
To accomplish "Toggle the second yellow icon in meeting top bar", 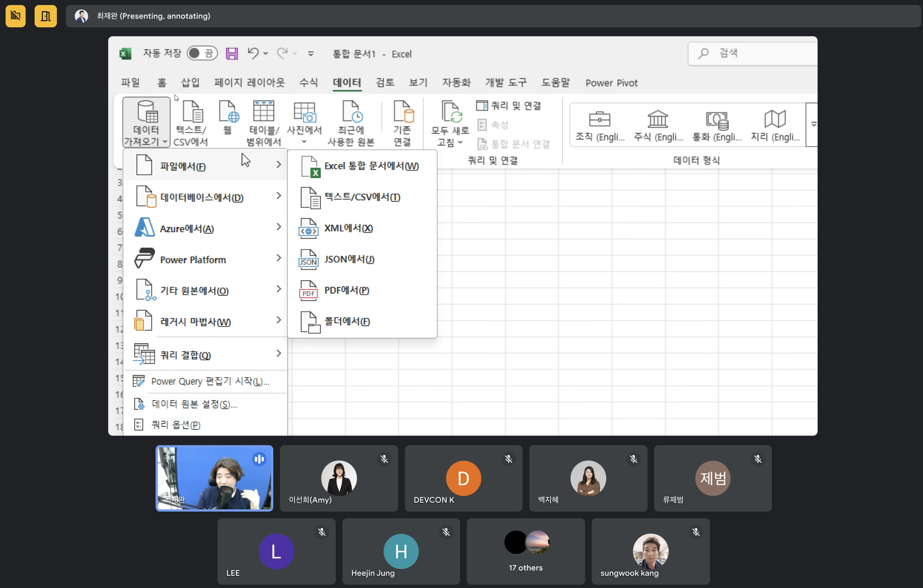I will [46, 16].
